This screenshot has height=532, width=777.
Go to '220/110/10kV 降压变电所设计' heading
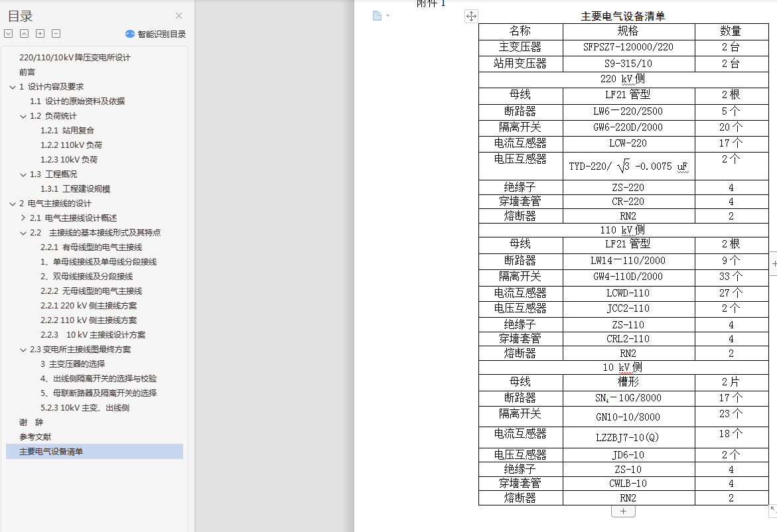[75, 58]
